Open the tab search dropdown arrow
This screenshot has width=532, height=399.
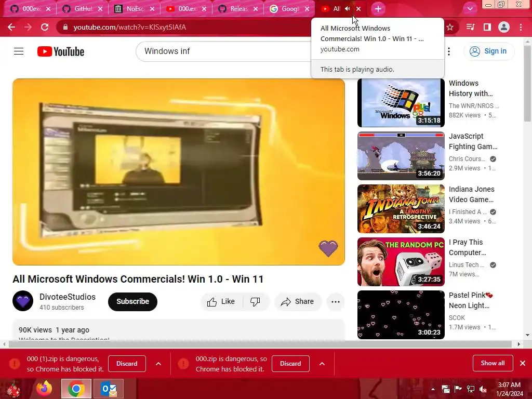pyautogui.click(x=470, y=9)
